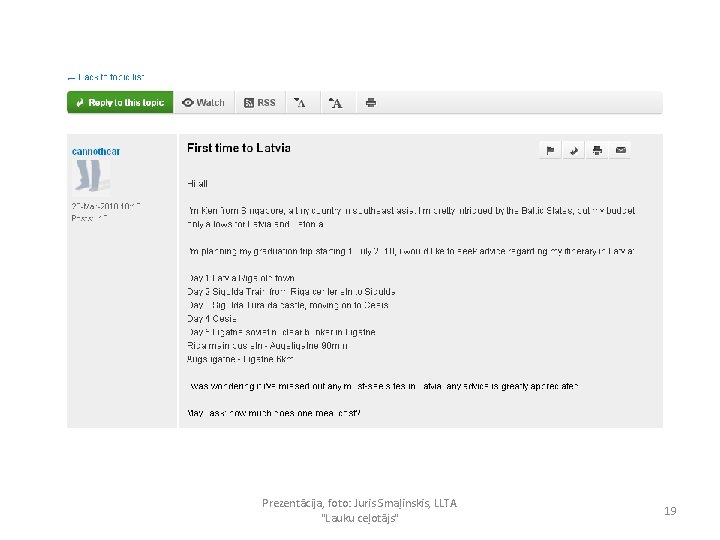
Task: Click the post date under the avatar
Action: point(106,206)
